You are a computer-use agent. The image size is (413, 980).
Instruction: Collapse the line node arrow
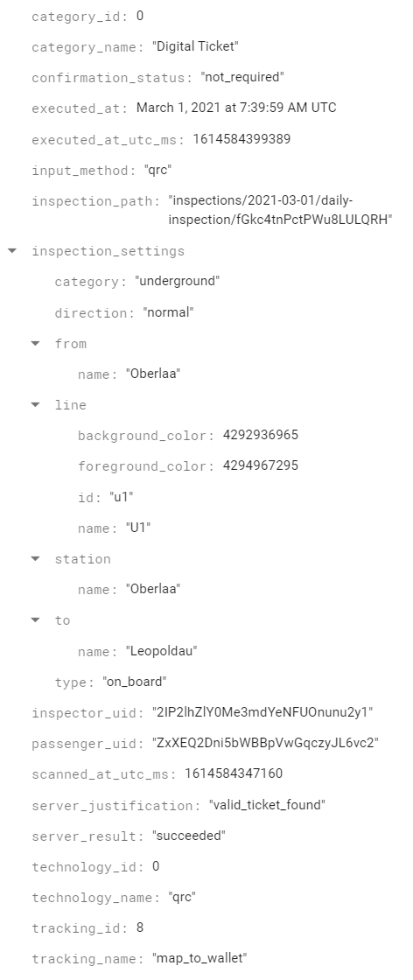click(36, 404)
